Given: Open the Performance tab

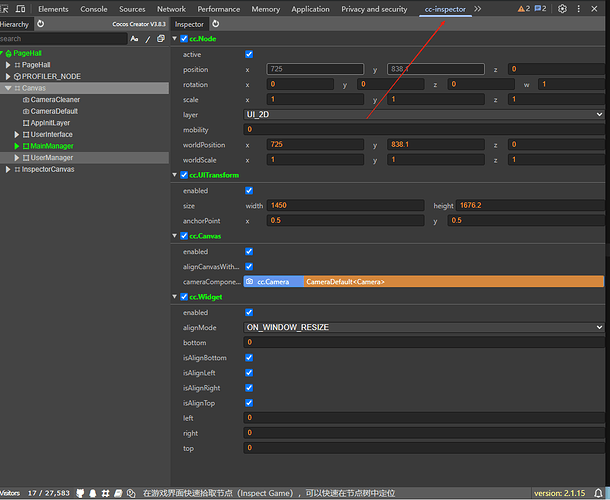Looking at the screenshot, I should pyautogui.click(x=219, y=9).
